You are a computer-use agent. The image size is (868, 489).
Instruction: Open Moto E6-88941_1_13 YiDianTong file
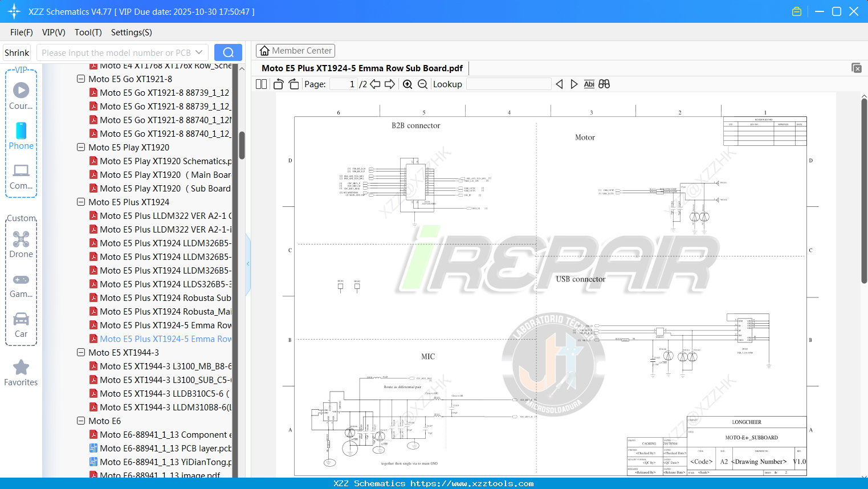point(160,462)
